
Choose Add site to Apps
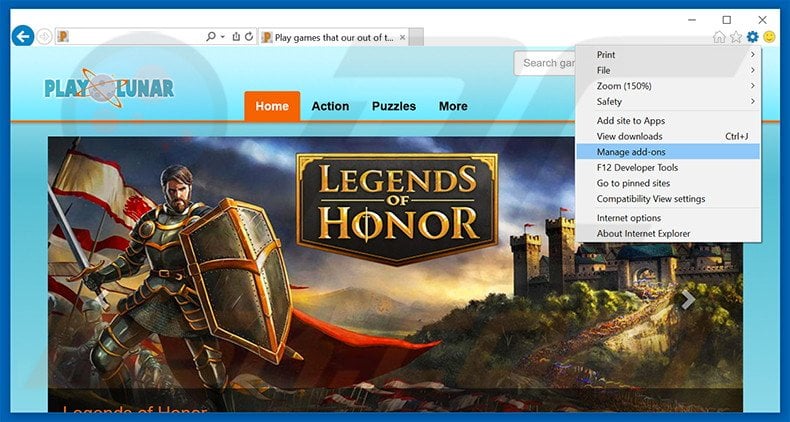tap(668, 120)
